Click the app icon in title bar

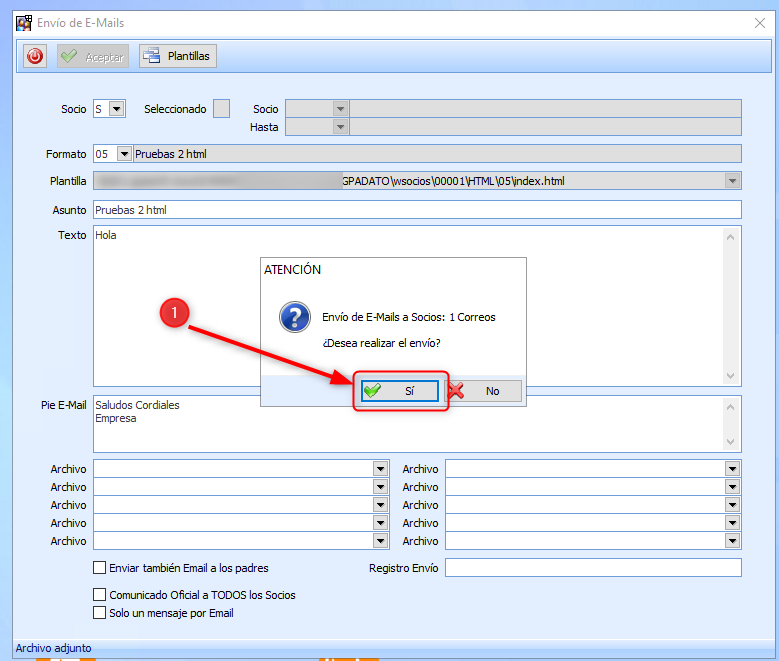coord(24,22)
